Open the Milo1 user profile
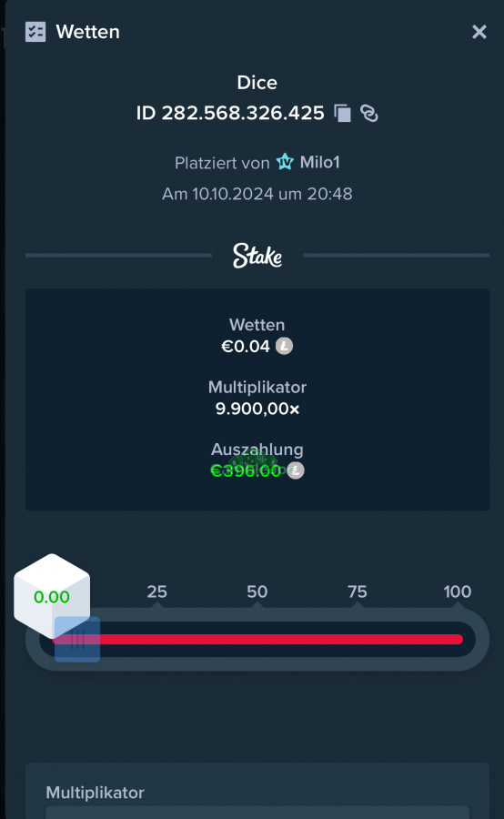504x819 pixels. (319, 162)
